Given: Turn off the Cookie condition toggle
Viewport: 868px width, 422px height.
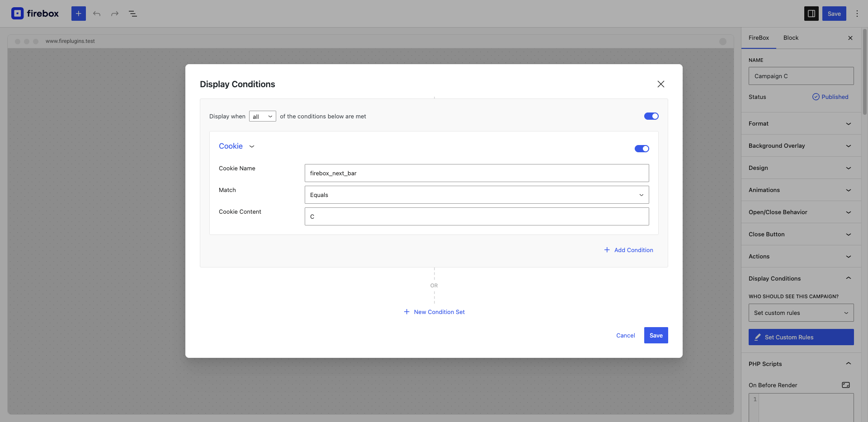Looking at the screenshot, I should click(x=642, y=149).
